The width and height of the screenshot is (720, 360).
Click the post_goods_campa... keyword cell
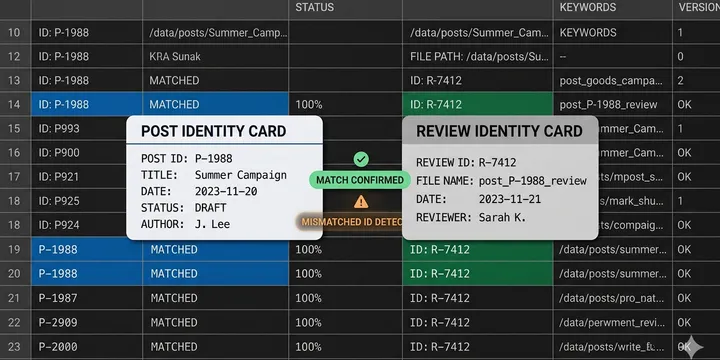613,80
